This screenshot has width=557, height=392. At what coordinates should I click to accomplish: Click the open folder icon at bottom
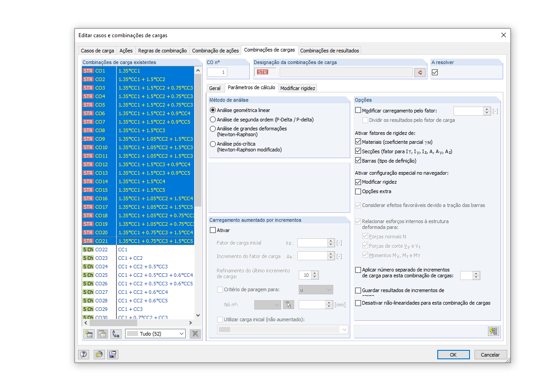[99, 354]
